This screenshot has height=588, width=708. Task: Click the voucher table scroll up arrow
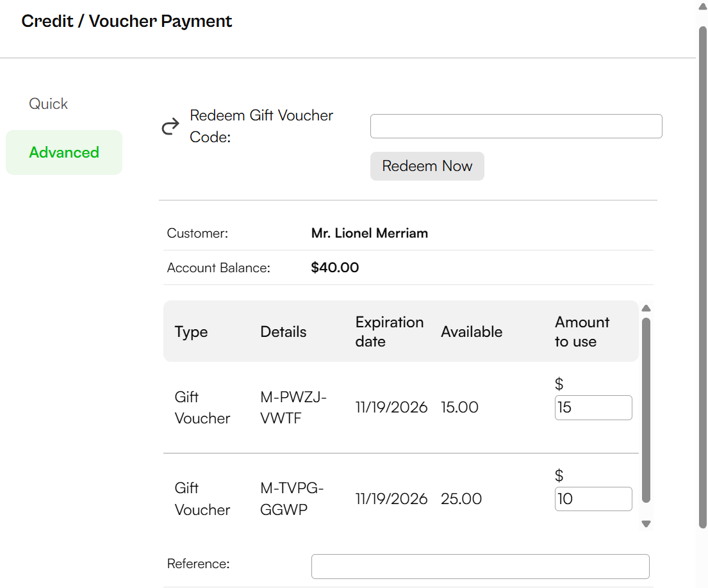[x=646, y=308]
